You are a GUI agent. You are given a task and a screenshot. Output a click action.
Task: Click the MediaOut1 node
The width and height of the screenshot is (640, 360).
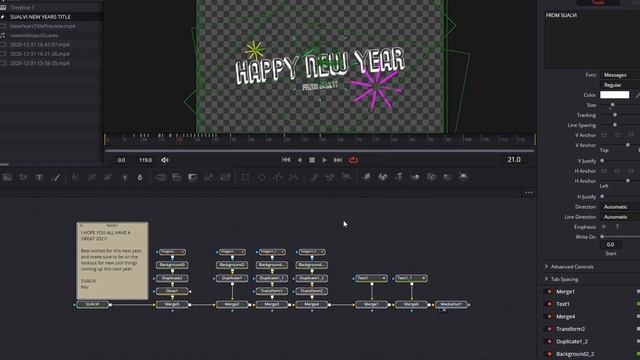[451, 304]
